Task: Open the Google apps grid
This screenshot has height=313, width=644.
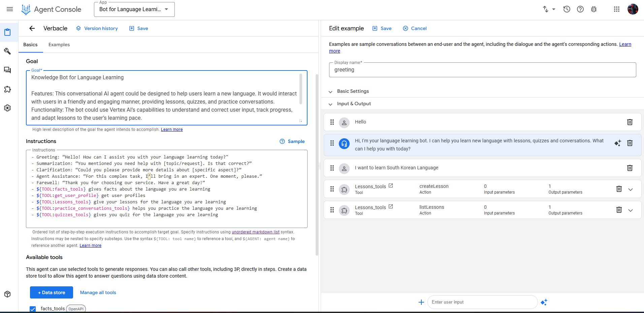Action: pyautogui.click(x=616, y=9)
